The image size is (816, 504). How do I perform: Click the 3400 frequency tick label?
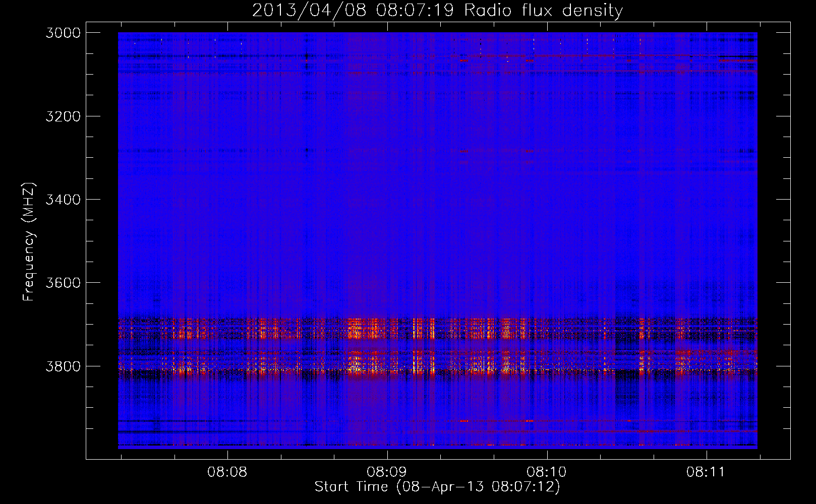63,199
